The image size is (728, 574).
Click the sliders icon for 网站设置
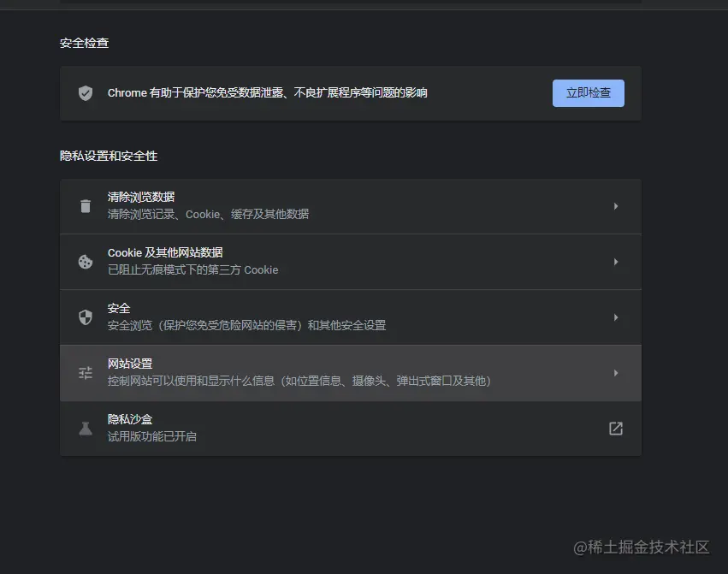[x=85, y=373]
